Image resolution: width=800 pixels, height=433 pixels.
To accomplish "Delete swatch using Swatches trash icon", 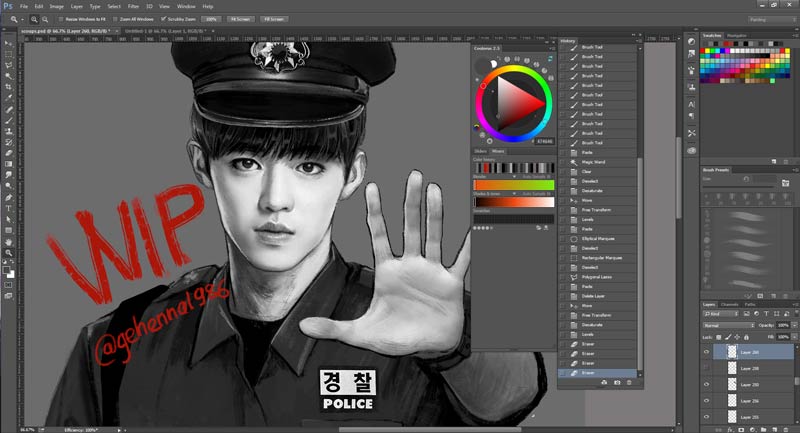I will [786, 161].
